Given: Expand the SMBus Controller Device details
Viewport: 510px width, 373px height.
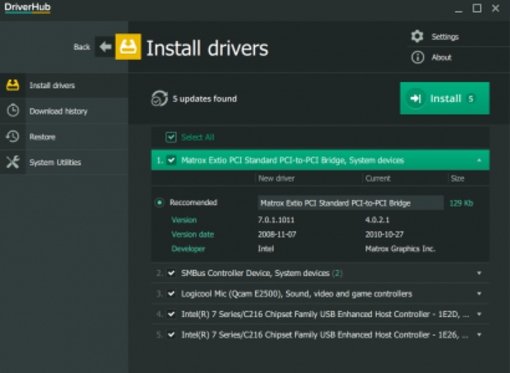Looking at the screenshot, I should coord(479,273).
